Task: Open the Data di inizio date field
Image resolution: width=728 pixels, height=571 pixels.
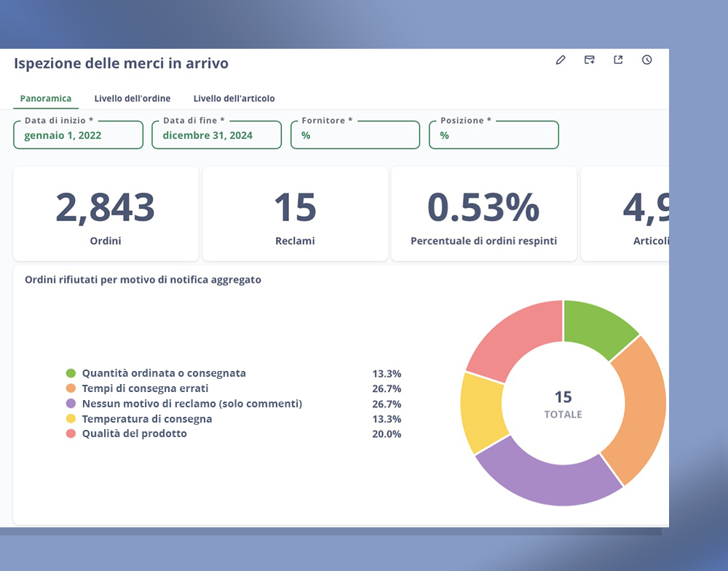Action: (78, 135)
